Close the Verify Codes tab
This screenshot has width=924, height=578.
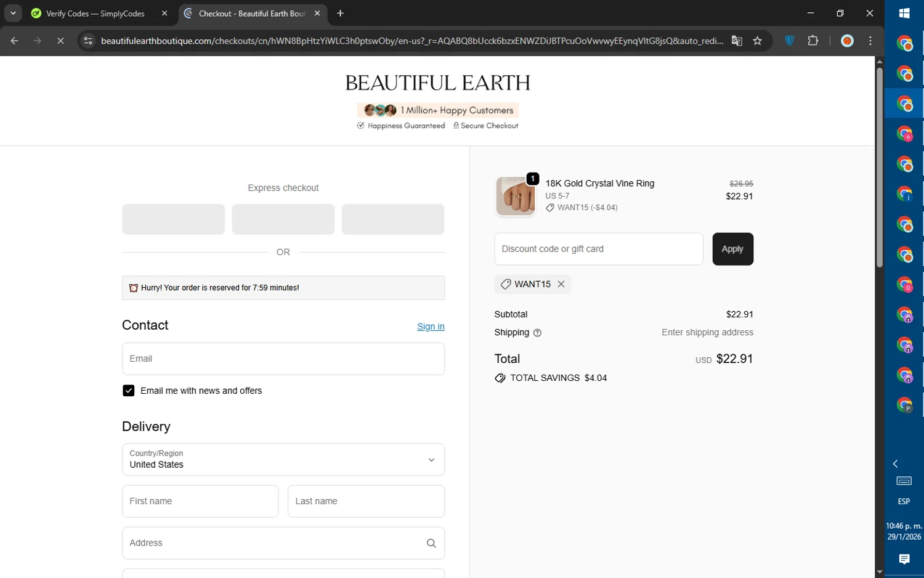(x=164, y=13)
